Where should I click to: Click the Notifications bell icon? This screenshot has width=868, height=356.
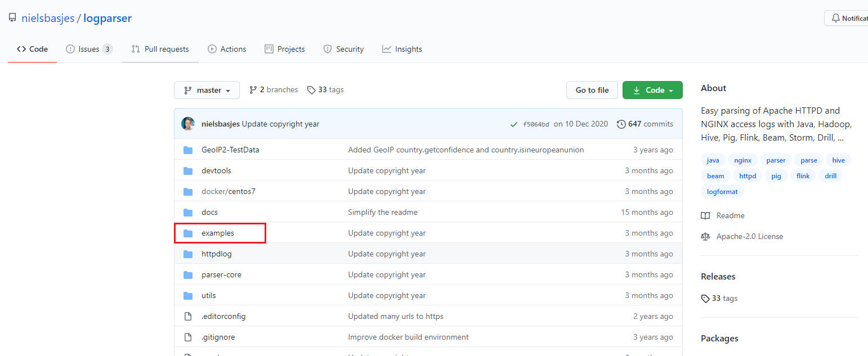[x=835, y=17]
